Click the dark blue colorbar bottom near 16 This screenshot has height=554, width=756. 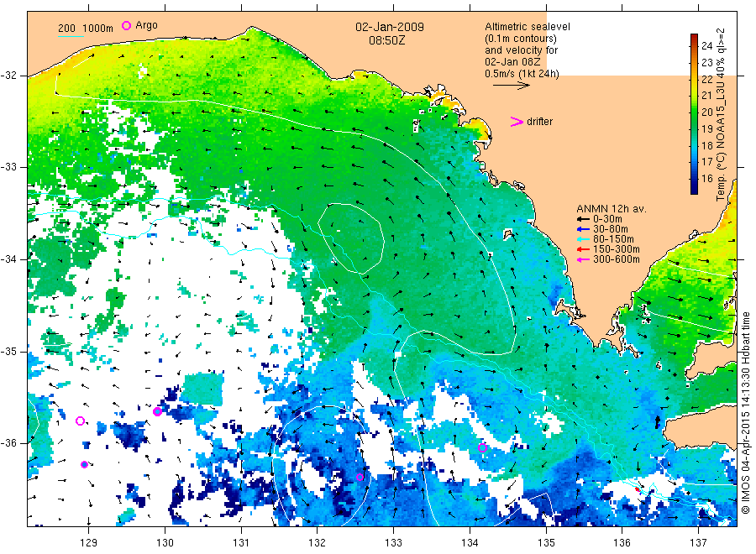click(x=694, y=186)
